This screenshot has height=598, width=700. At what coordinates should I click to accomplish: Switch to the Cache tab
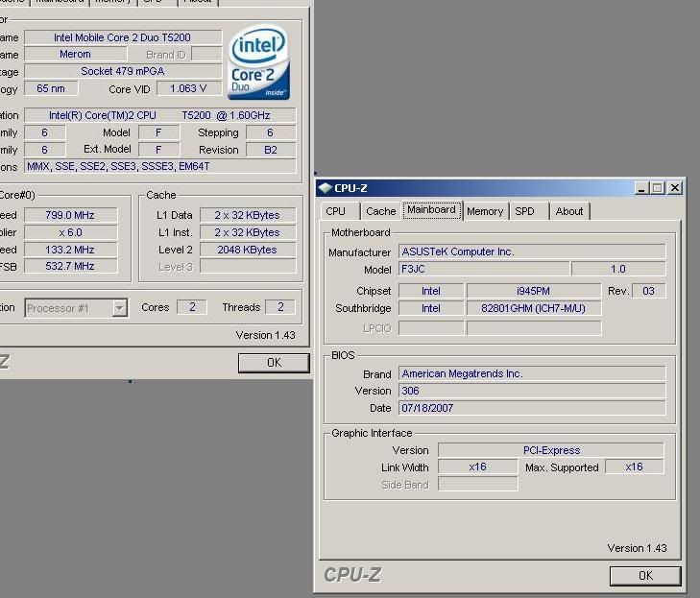(380, 211)
